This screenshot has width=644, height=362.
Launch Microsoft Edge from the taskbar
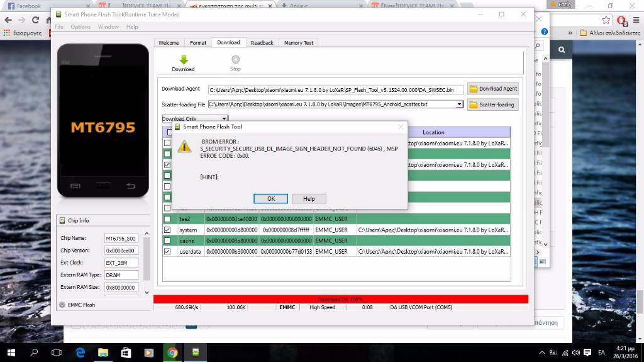click(x=80, y=353)
